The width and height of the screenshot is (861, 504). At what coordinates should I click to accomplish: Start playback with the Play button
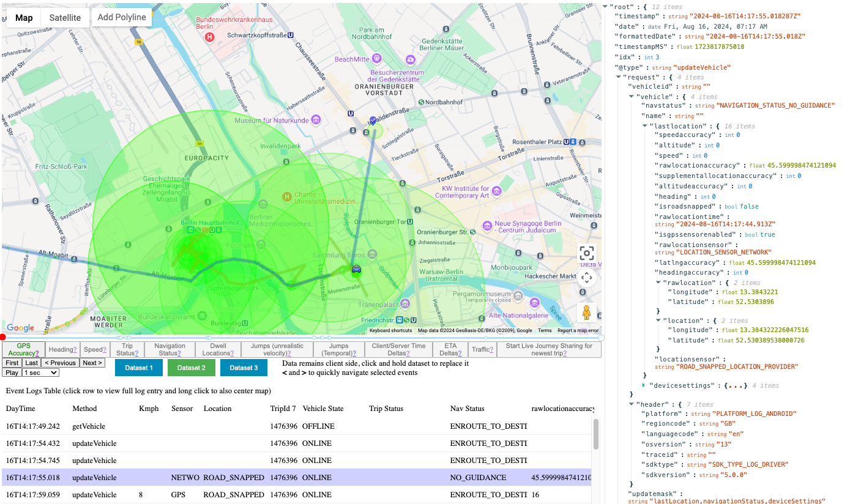click(x=12, y=372)
